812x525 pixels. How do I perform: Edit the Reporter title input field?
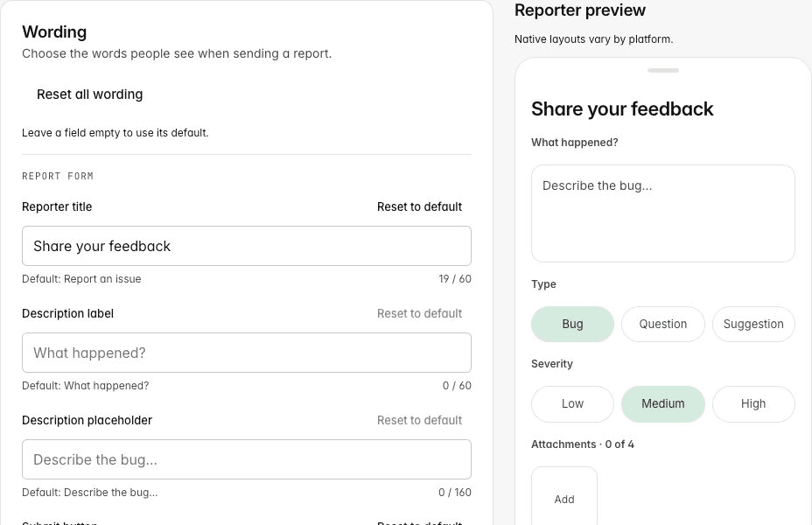(247, 246)
